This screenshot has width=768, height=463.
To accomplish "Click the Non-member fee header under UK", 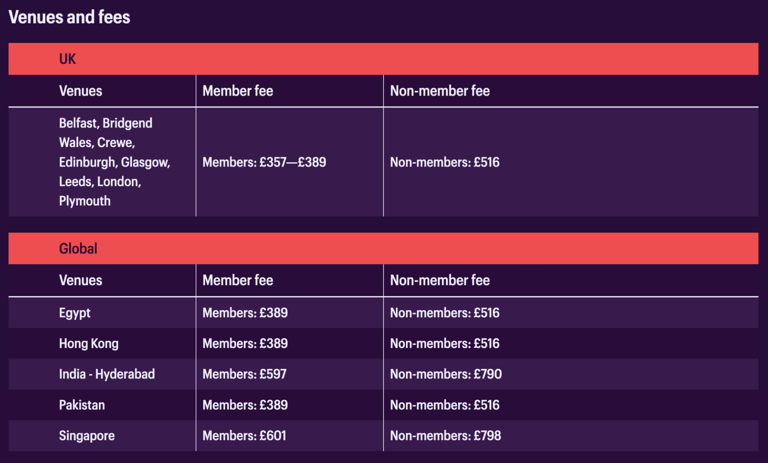I will click(x=440, y=91).
